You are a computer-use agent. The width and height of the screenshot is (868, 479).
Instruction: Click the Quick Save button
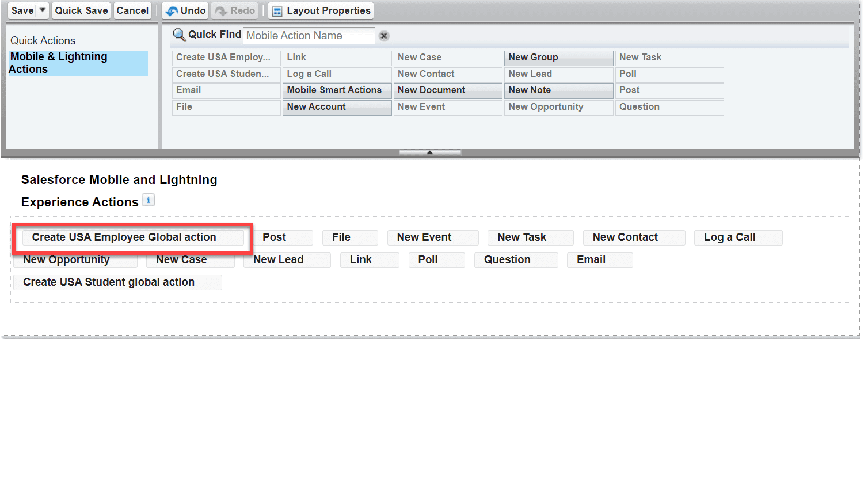coord(81,10)
